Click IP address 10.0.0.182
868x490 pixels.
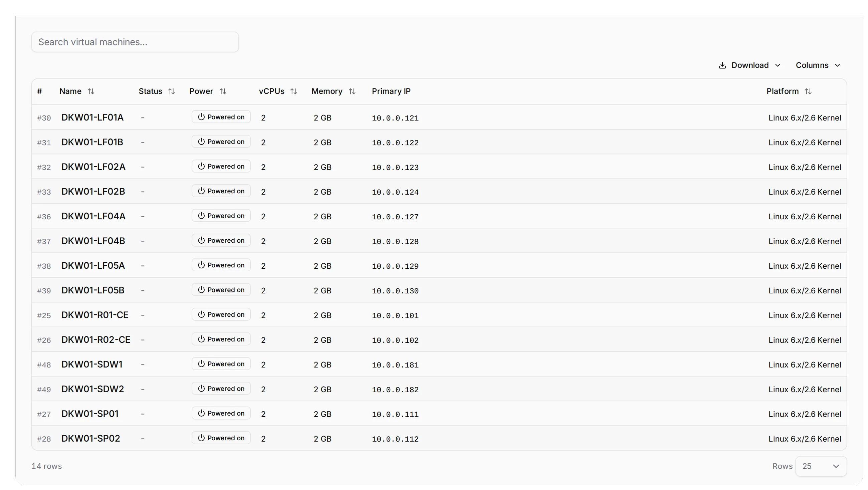[395, 390]
